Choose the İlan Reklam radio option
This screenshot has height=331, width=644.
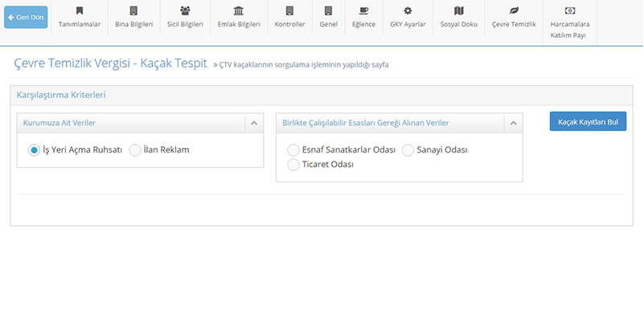pos(135,150)
